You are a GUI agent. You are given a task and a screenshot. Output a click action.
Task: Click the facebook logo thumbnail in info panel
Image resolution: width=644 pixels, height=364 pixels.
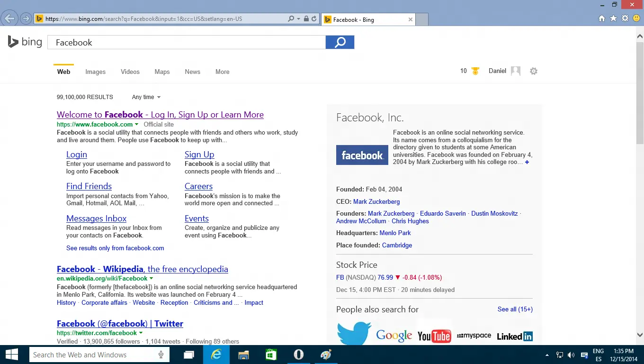tap(362, 155)
